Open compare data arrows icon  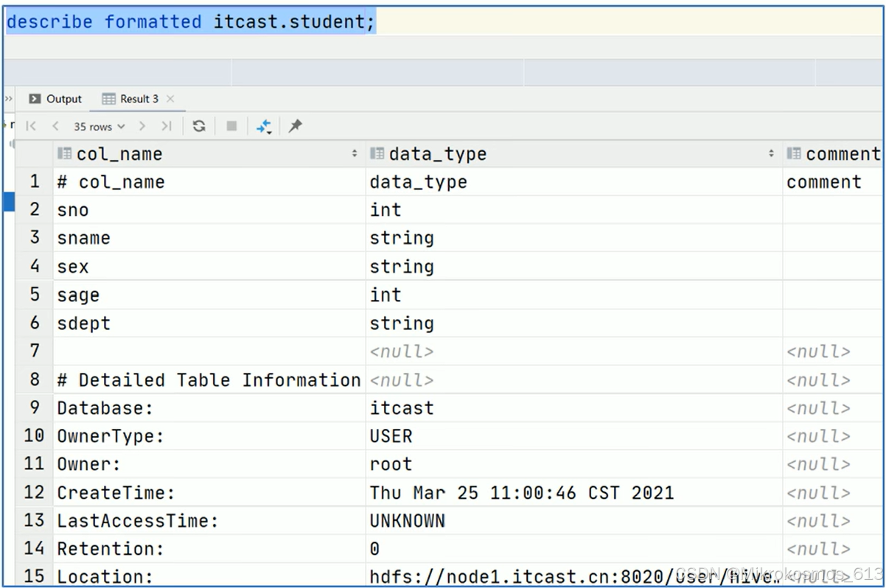[264, 126]
